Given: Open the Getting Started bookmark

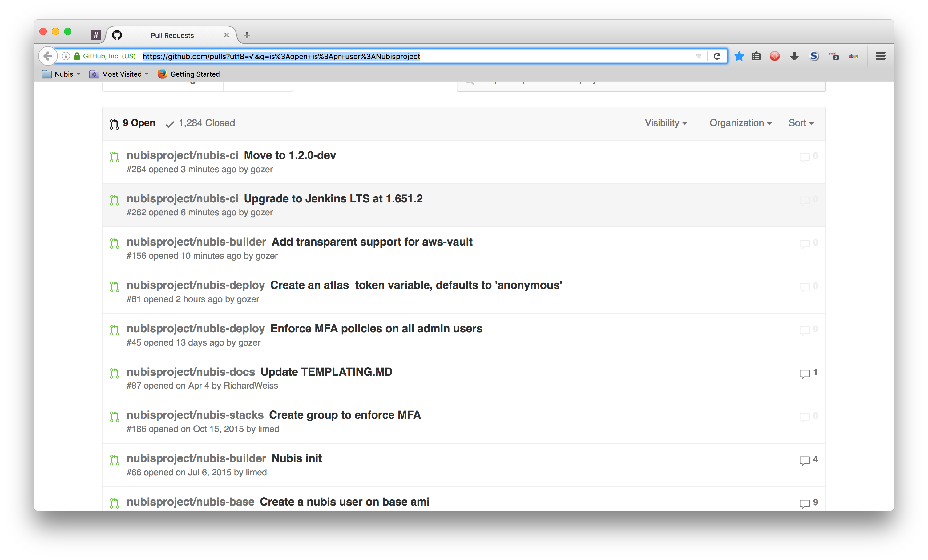Looking at the screenshot, I should [x=189, y=74].
